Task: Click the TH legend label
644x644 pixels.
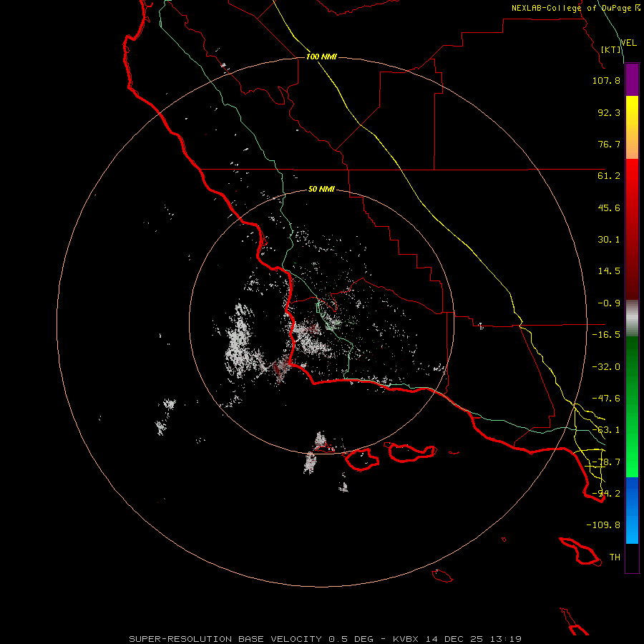Action: click(615, 557)
